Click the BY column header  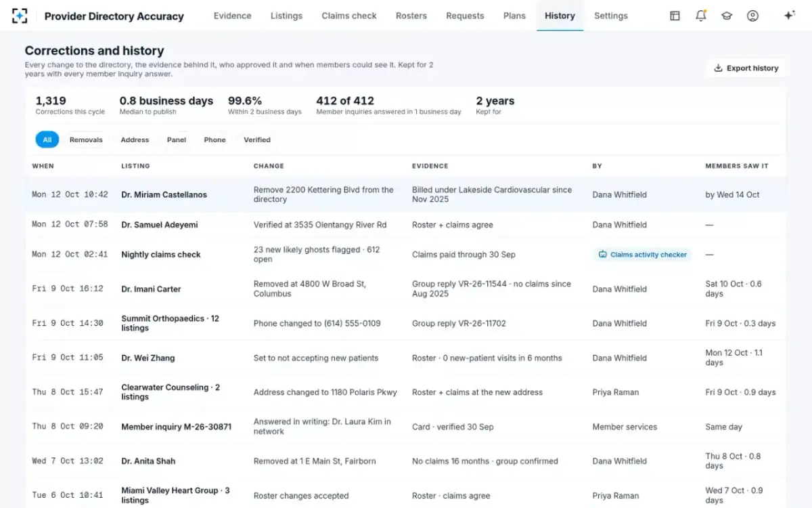(x=597, y=166)
